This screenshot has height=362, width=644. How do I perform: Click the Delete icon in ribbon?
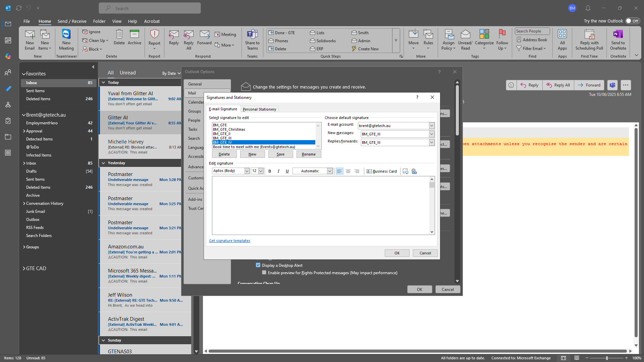pyautogui.click(x=119, y=37)
